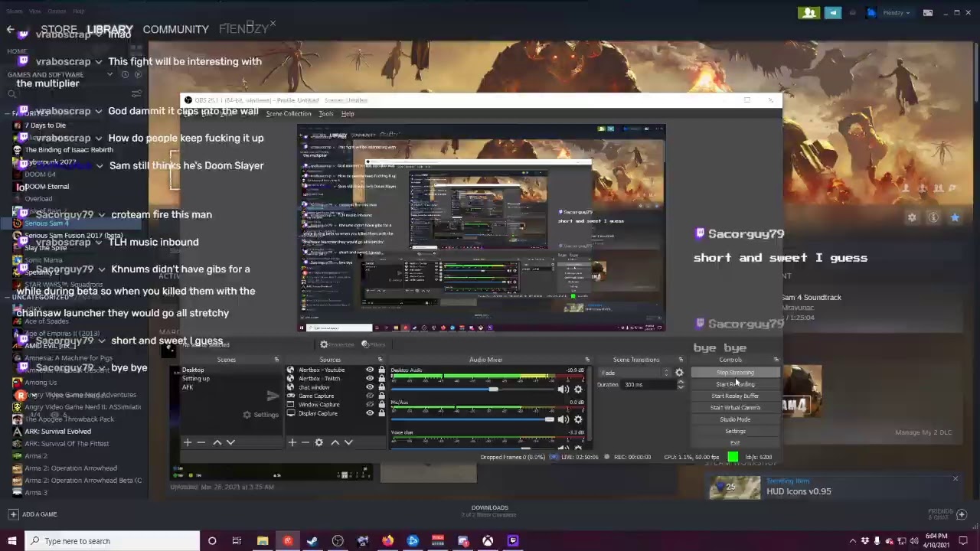Image resolution: width=980 pixels, height=551 pixels.
Task: Toggle Display Capture source visibility
Action: [370, 413]
